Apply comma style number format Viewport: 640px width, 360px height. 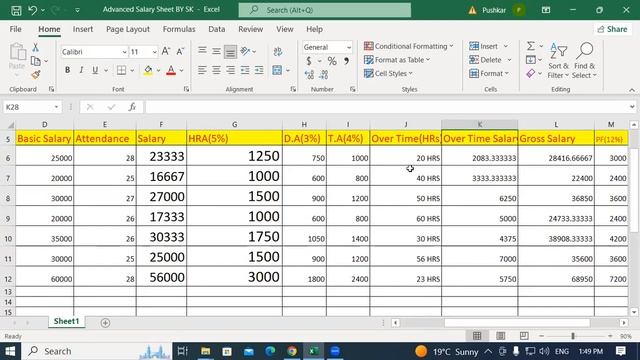346,61
